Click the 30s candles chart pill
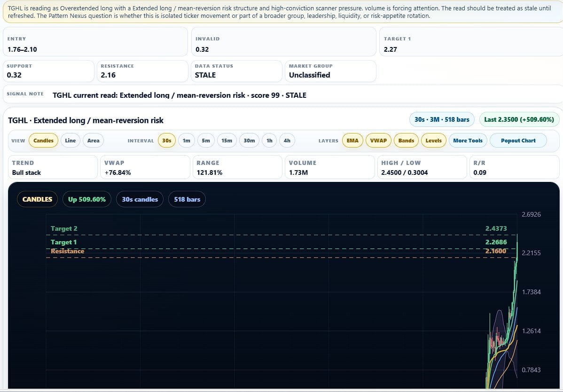This screenshot has width=563, height=392. (x=140, y=199)
